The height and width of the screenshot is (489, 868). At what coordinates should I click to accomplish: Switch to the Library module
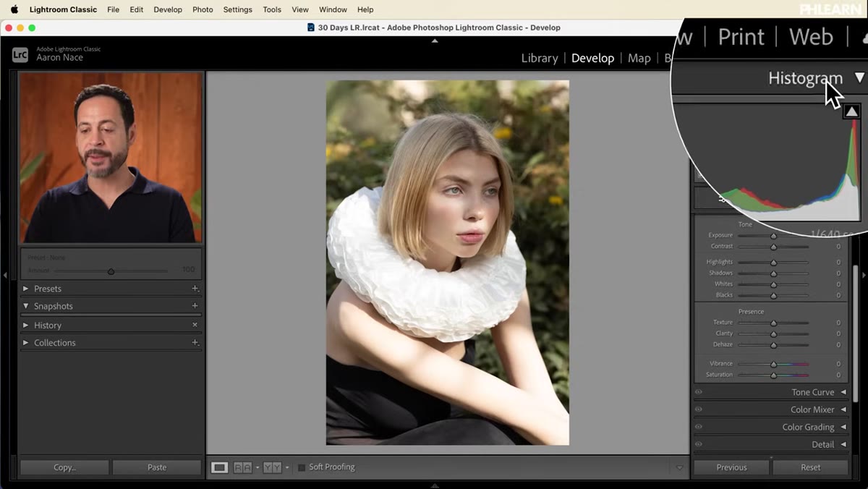(540, 58)
